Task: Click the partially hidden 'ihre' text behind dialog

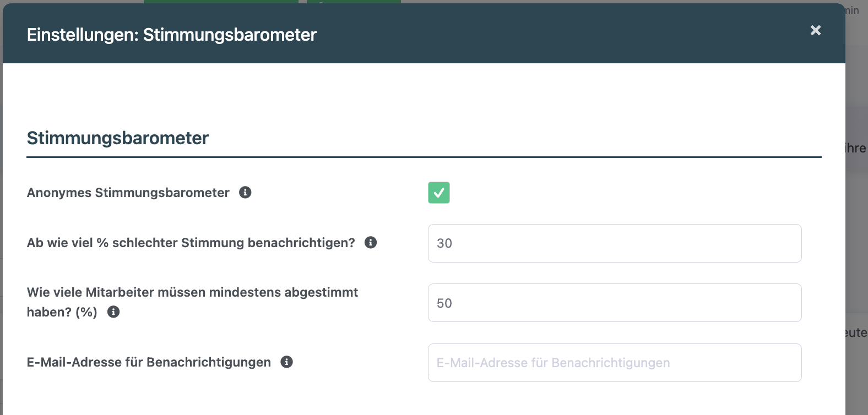Action: [x=856, y=148]
